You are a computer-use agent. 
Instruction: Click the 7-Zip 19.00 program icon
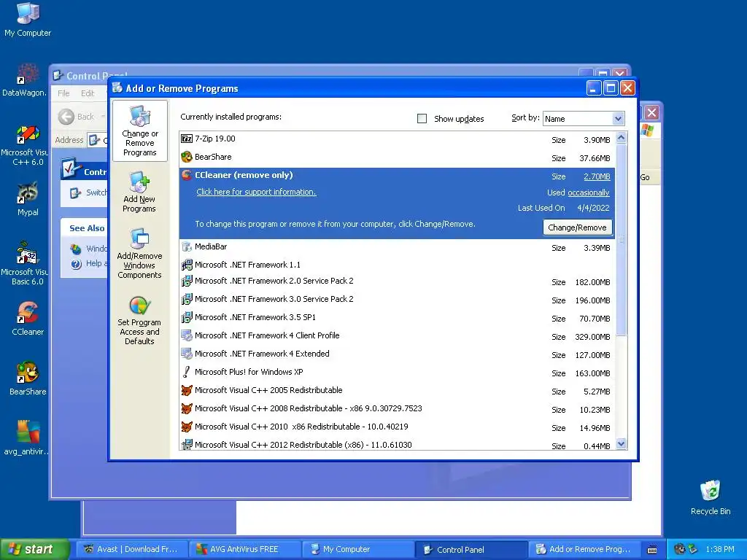click(x=187, y=139)
